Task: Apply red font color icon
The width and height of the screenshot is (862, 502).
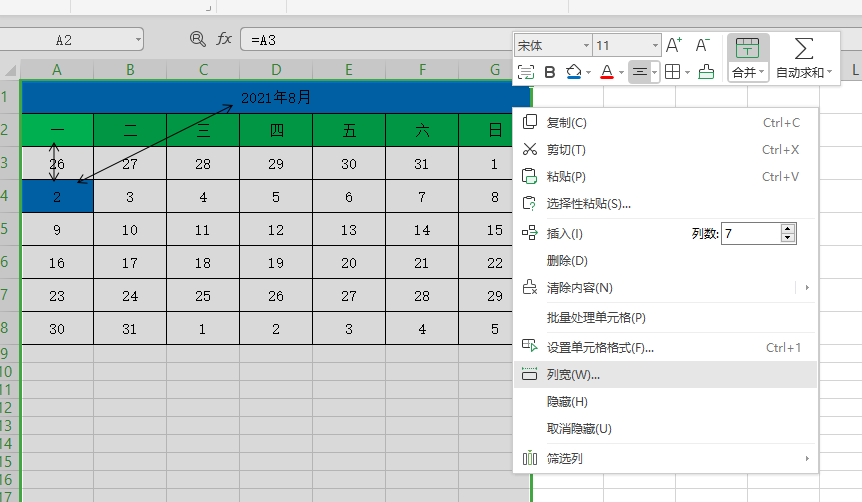Action: (x=607, y=72)
